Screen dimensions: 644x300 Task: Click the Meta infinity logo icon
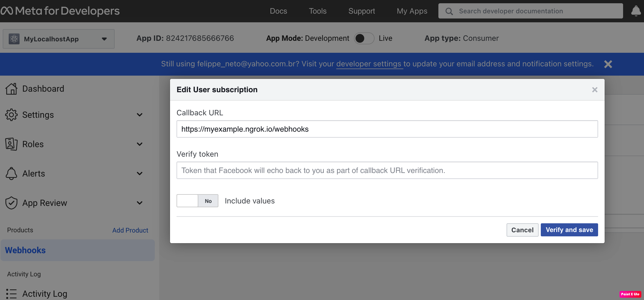7,11
